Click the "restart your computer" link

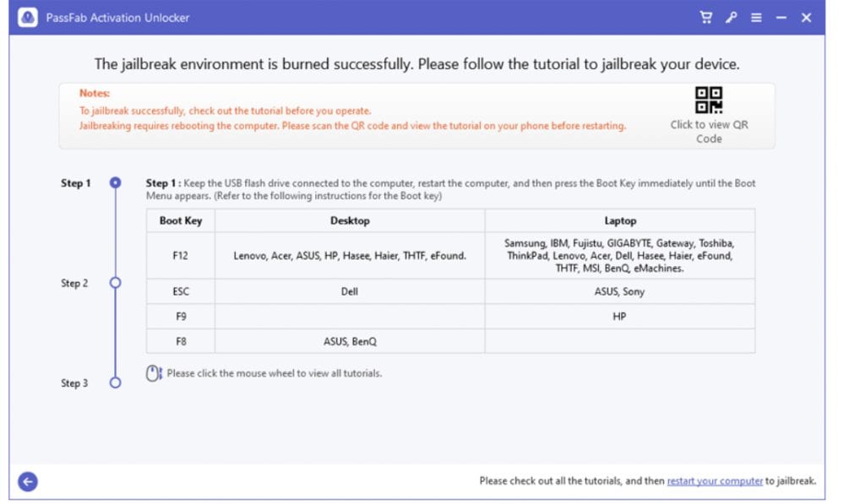coord(715,481)
